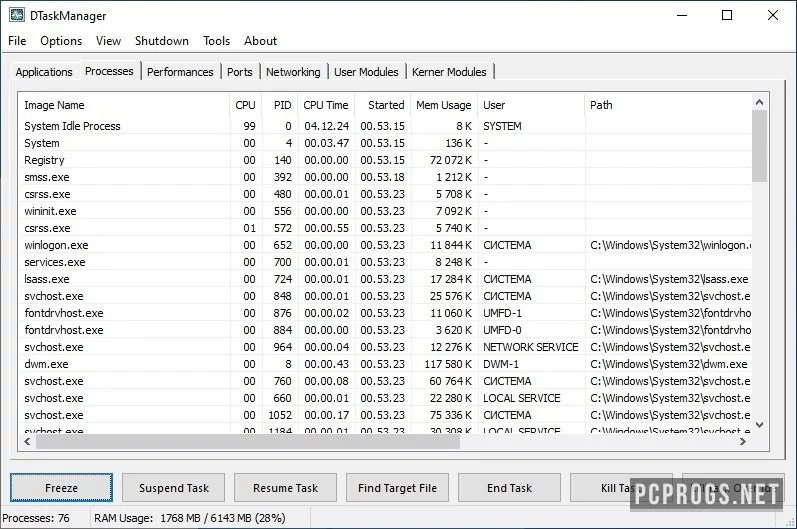
Task: Click the vertical scrollbar up arrow
Action: (759, 102)
